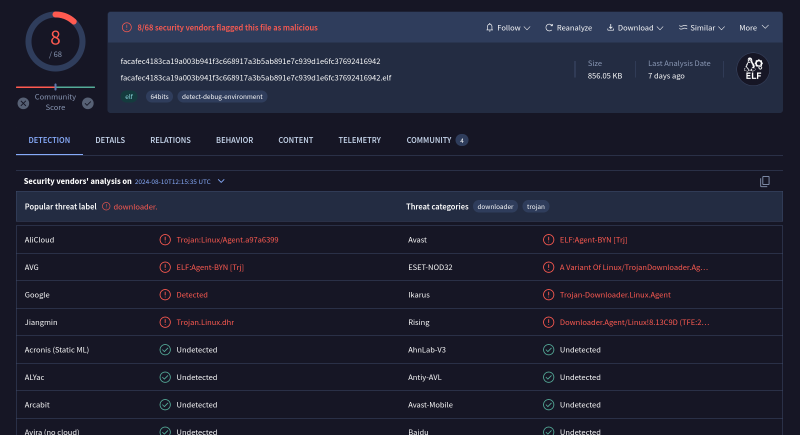The height and width of the screenshot is (435, 800).
Task: Click the ELF file type icon
Action: tap(753, 69)
